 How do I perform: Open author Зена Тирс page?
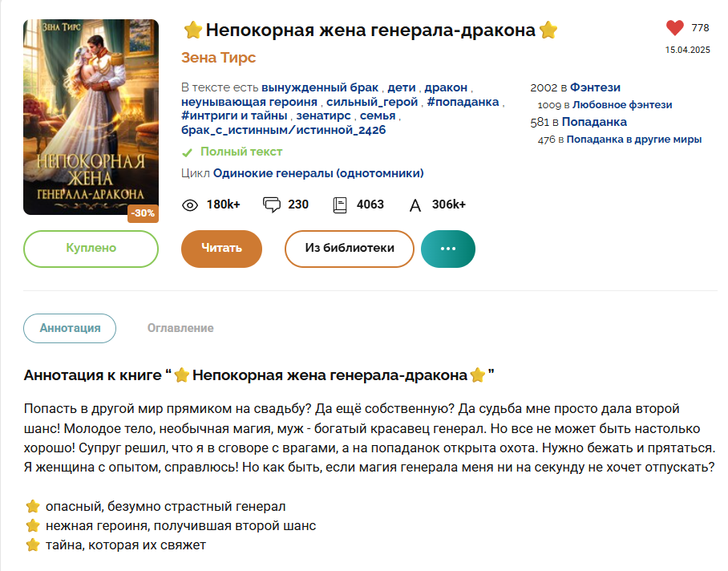[219, 58]
